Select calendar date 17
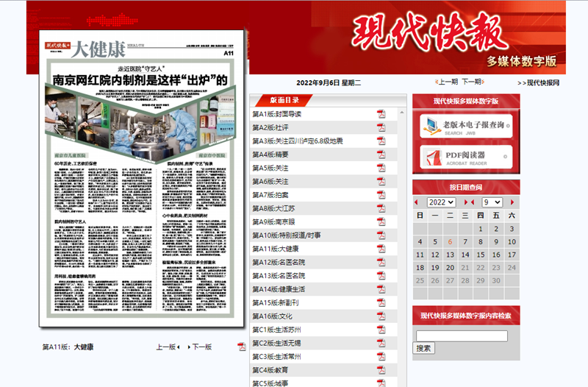Screen dimensions: 588x387 coord(512,255)
